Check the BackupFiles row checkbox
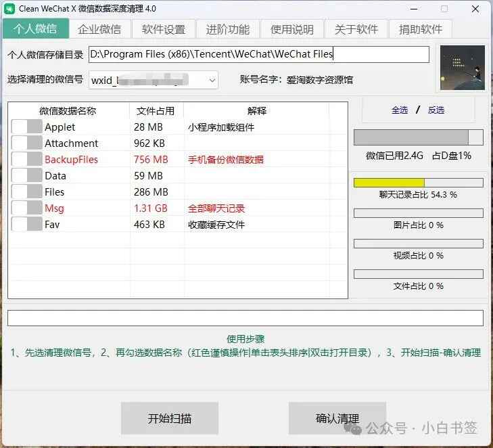The height and width of the screenshot is (448, 493). tap(26, 159)
